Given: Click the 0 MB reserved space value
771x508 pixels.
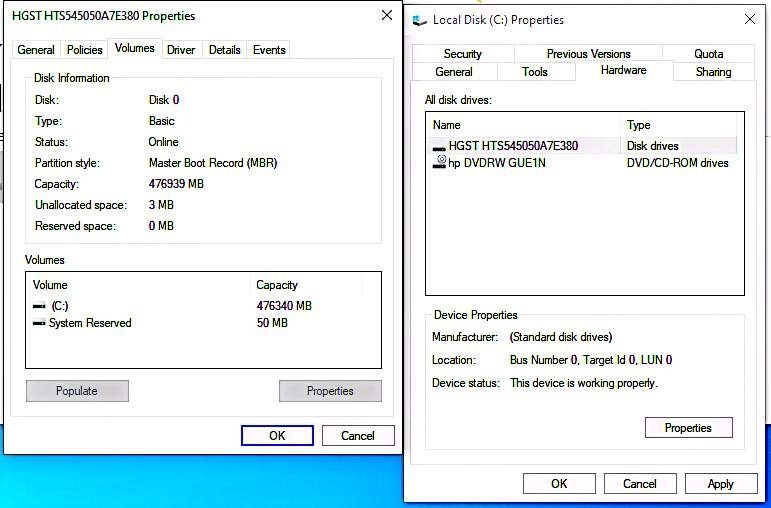Looking at the screenshot, I should point(161,226).
